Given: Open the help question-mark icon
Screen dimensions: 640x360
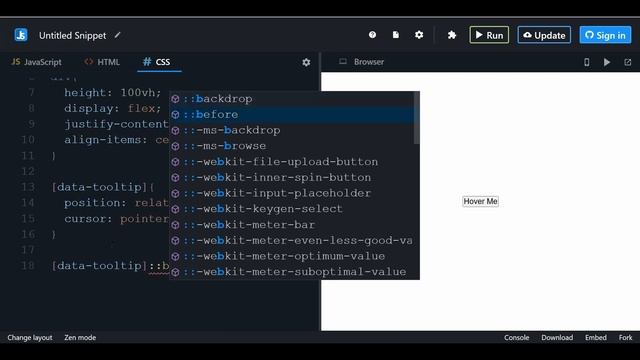Looking at the screenshot, I should pyautogui.click(x=372, y=35).
